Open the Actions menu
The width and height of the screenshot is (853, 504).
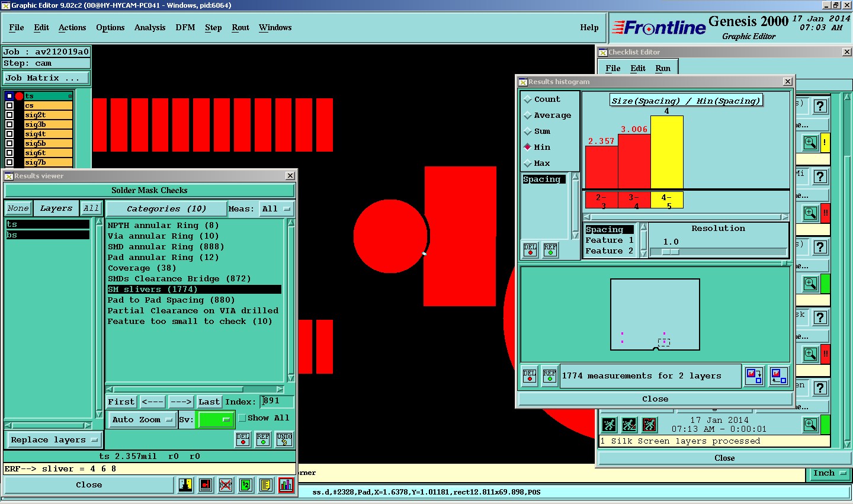[x=72, y=27]
